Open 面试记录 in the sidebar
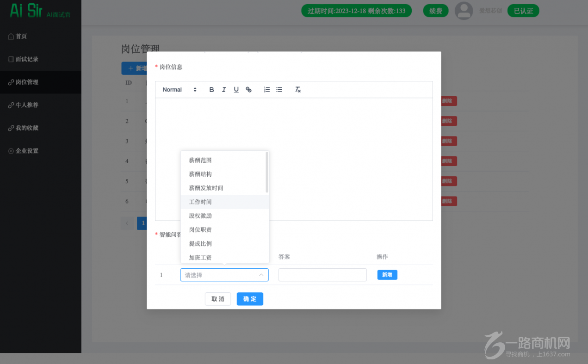Image resolution: width=588 pixels, height=364 pixels. tap(27, 59)
